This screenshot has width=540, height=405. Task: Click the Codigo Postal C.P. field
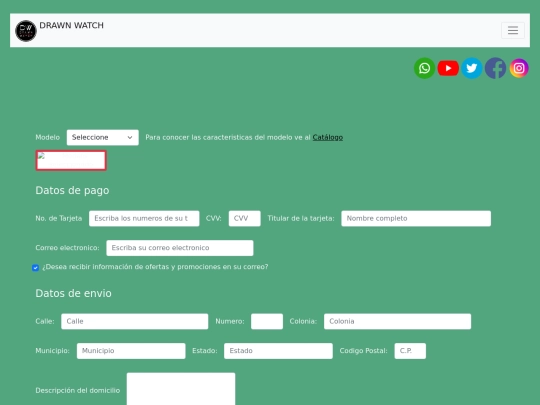pyautogui.click(x=410, y=351)
